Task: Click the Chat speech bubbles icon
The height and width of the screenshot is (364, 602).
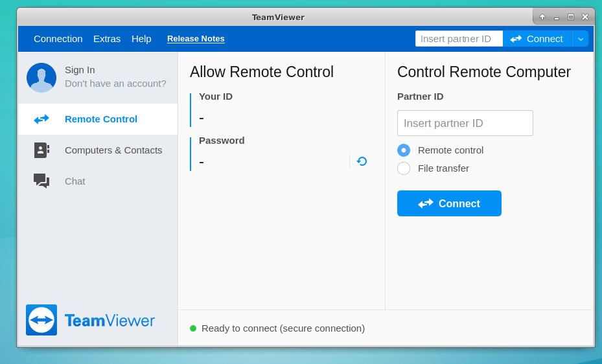Action: pyautogui.click(x=41, y=181)
